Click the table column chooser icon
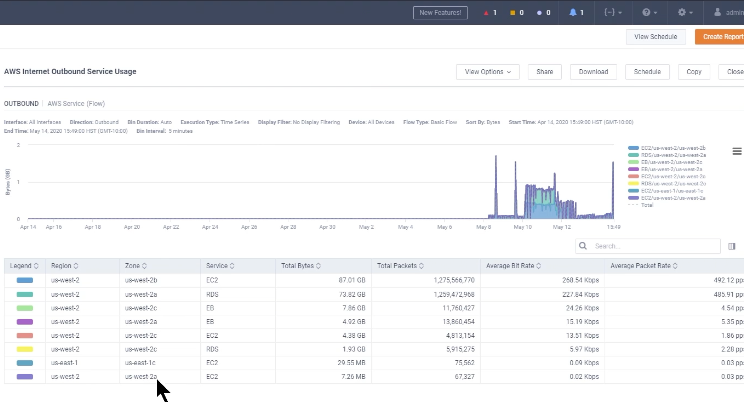The image size is (744, 416). tap(732, 245)
